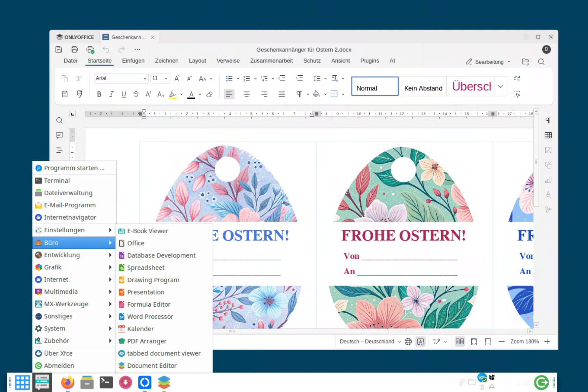Select Word Processor from Büro submenu
588x392 pixels.
pos(150,317)
